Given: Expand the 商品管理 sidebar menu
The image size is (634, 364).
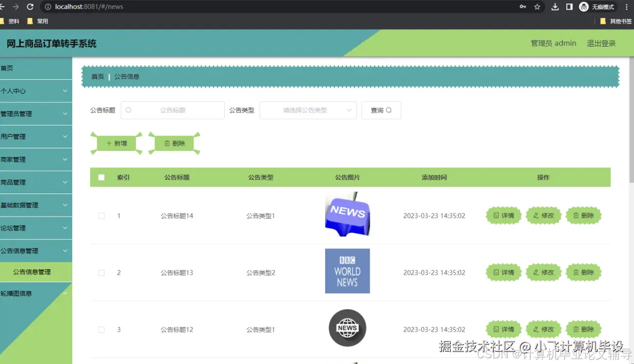Looking at the screenshot, I should click(36, 182).
